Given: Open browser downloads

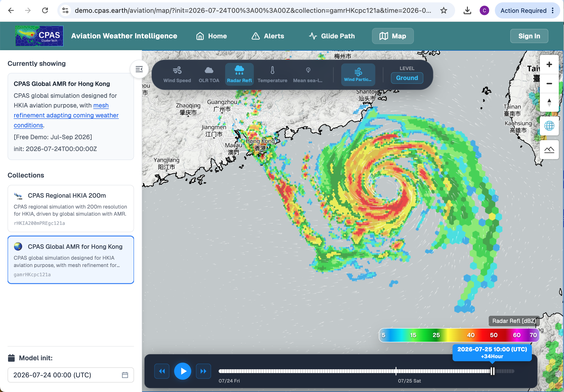Looking at the screenshot, I should click(467, 11).
